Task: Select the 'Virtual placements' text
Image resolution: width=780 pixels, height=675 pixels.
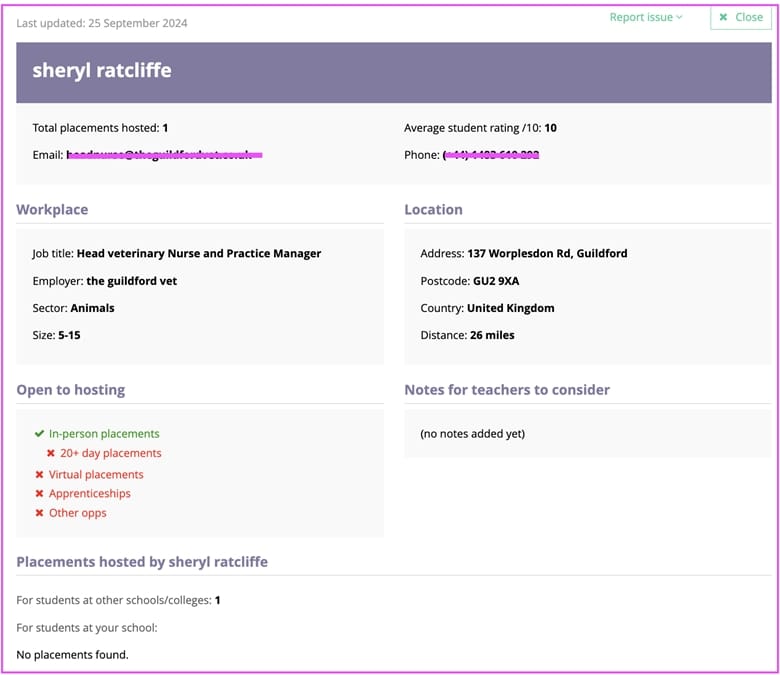Action: coord(96,475)
